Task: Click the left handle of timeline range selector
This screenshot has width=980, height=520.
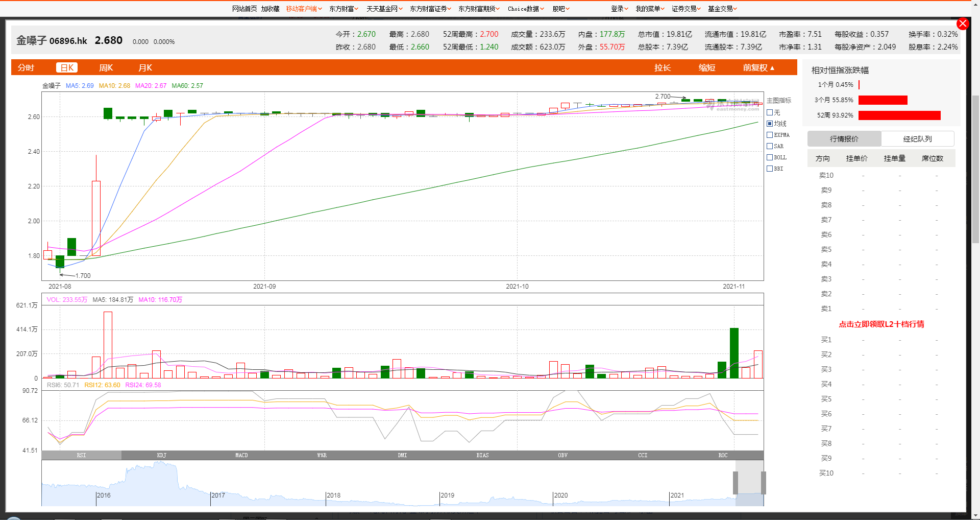Action: (x=736, y=483)
